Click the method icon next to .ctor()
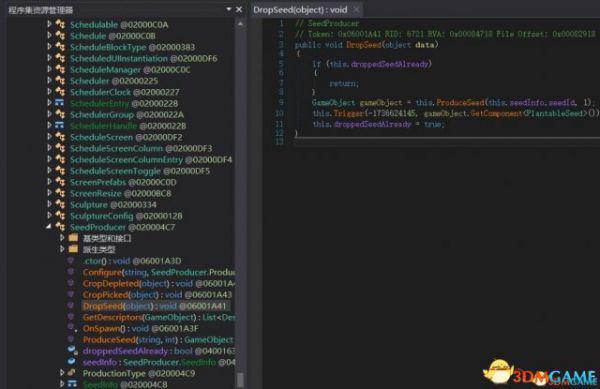Viewport: 600px width, 389px height. (71, 260)
